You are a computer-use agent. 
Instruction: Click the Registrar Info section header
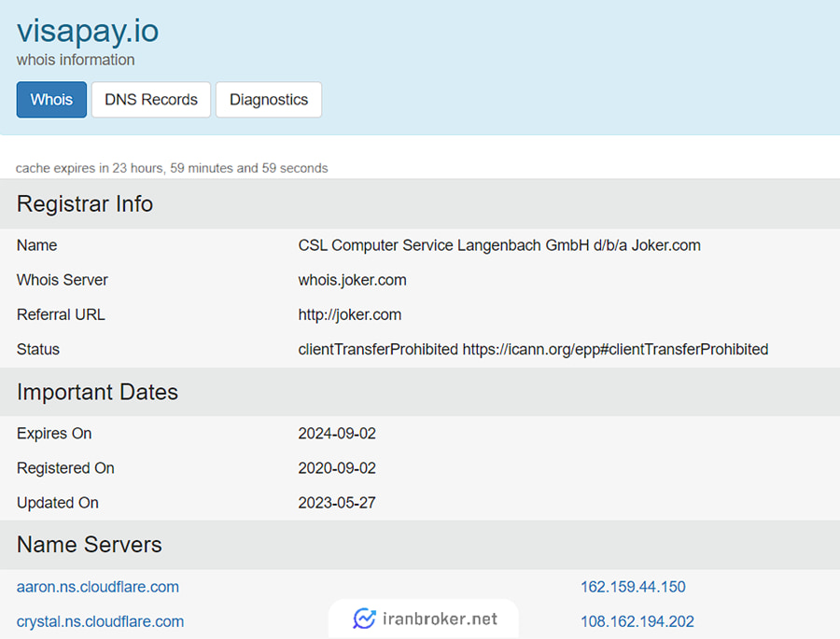tap(85, 204)
